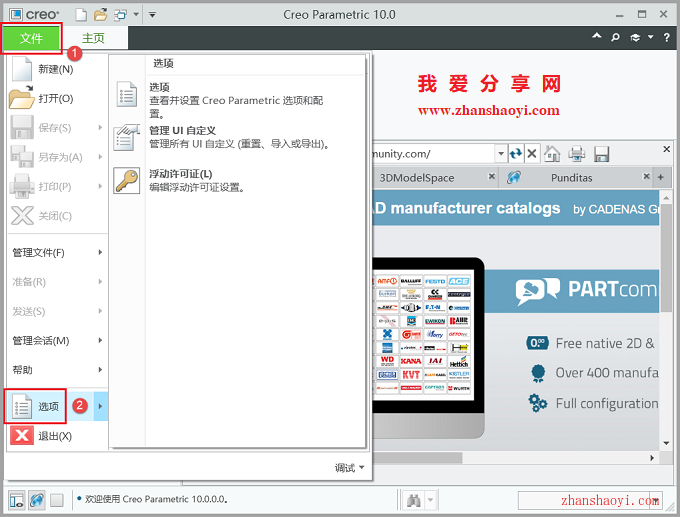Select 新建(N) to create a new file
Screen dimensions: 680x517
point(56,69)
